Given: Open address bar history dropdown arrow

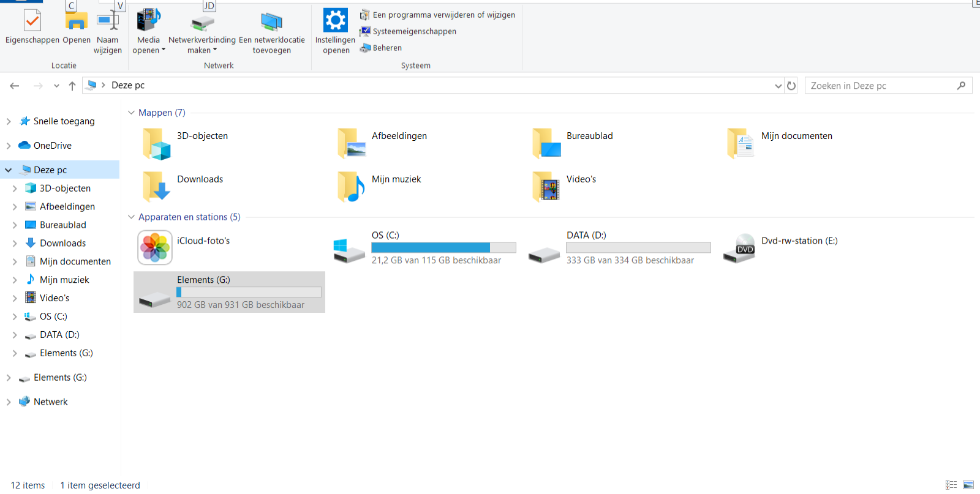Looking at the screenshot, I should click(778, 86).
